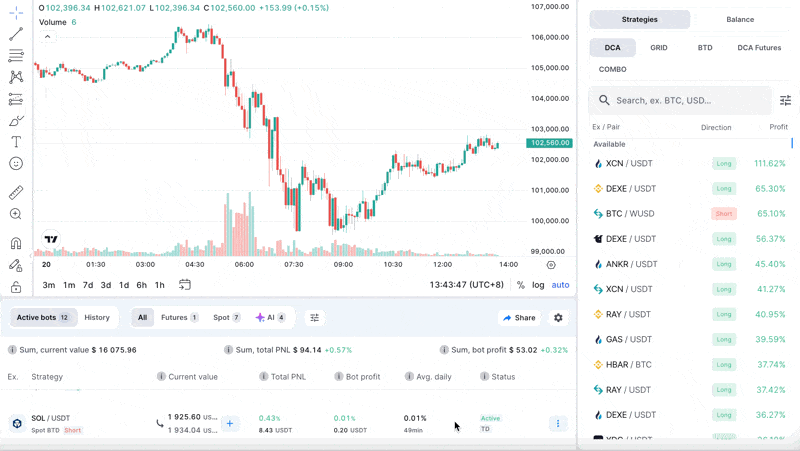Toggle the log scale on chart

pos(538,285)
